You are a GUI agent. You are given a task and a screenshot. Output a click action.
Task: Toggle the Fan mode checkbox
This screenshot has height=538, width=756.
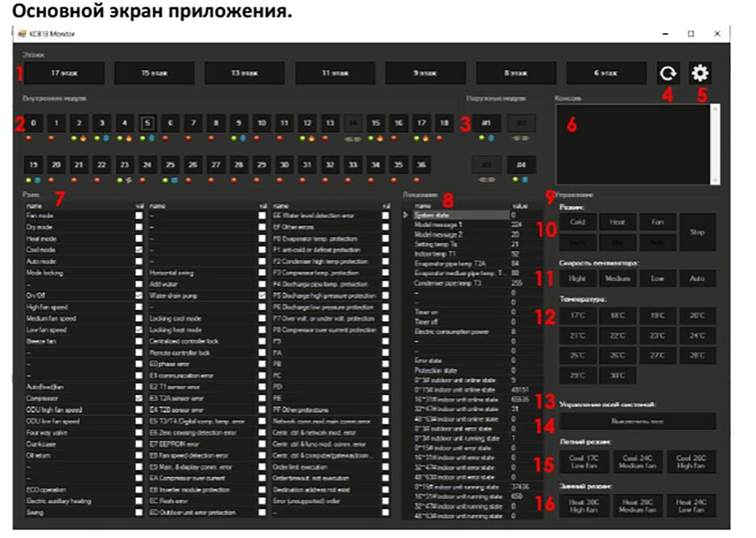pos(139,216)
